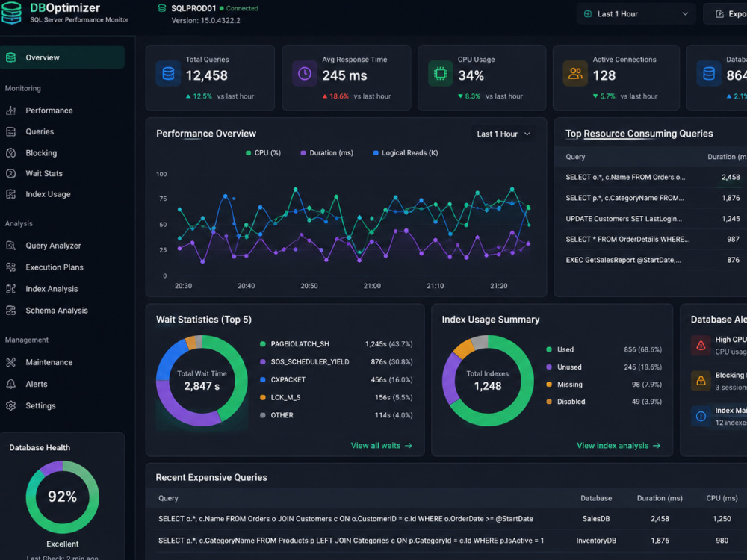Click the Blocking icon in sidebar
The image size is (747, 560).
click(x=11, y=153)
